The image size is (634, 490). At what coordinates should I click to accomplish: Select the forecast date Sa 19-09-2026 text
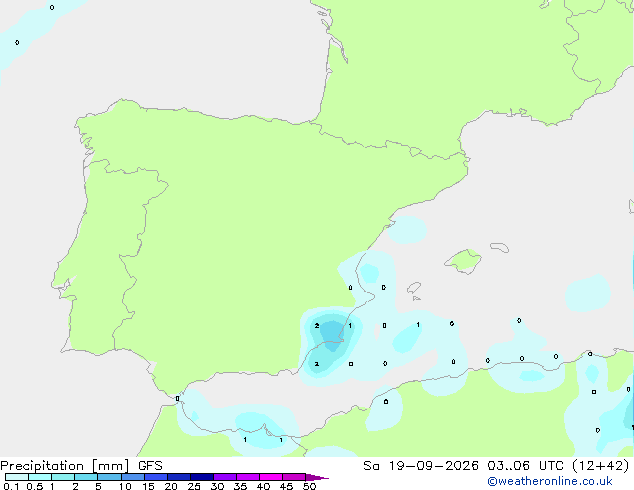point(421,466)
